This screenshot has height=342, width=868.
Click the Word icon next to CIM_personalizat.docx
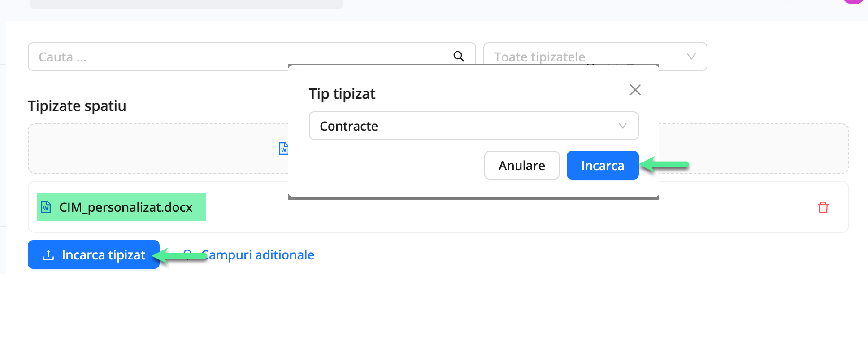pyautogui.click(x=47, y=207)
